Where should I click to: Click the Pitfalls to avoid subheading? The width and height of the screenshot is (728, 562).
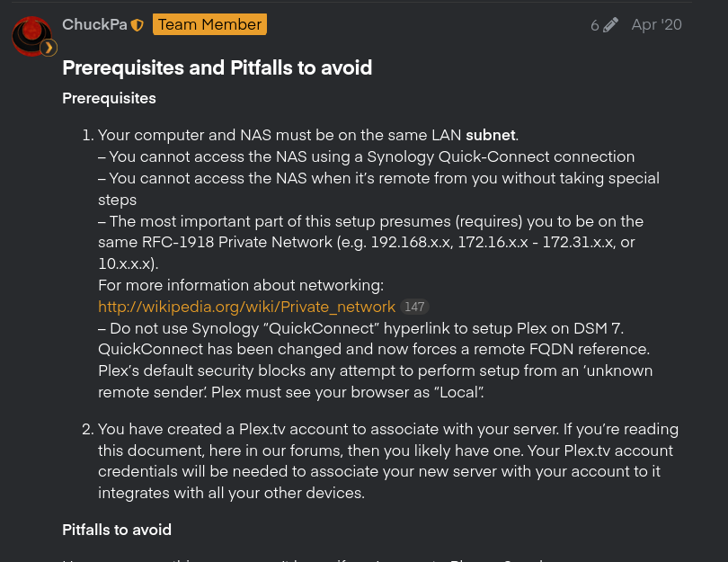coord(116,530)
